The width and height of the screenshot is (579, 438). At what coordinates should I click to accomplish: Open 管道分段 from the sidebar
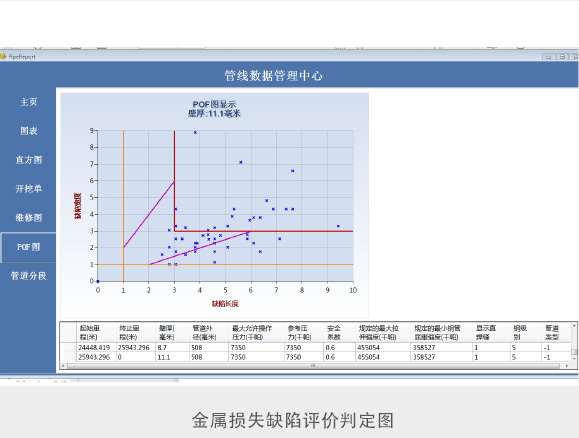[28, 276]
